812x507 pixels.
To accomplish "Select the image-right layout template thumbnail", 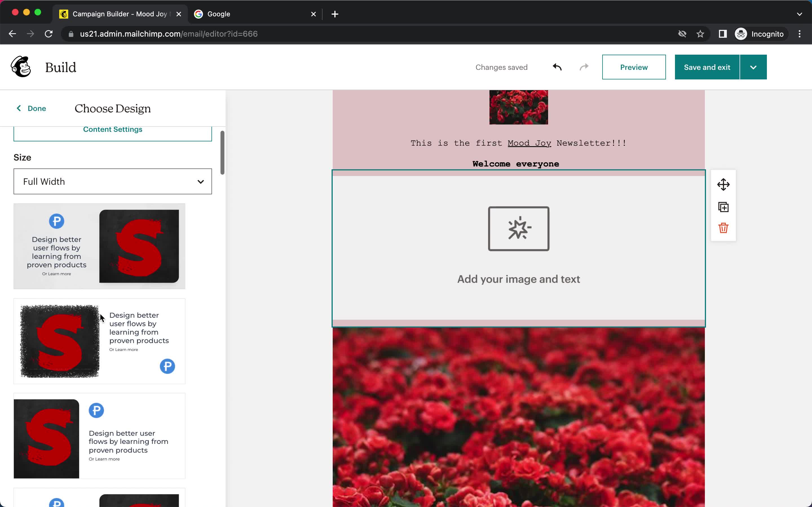I will pos(99,245).
